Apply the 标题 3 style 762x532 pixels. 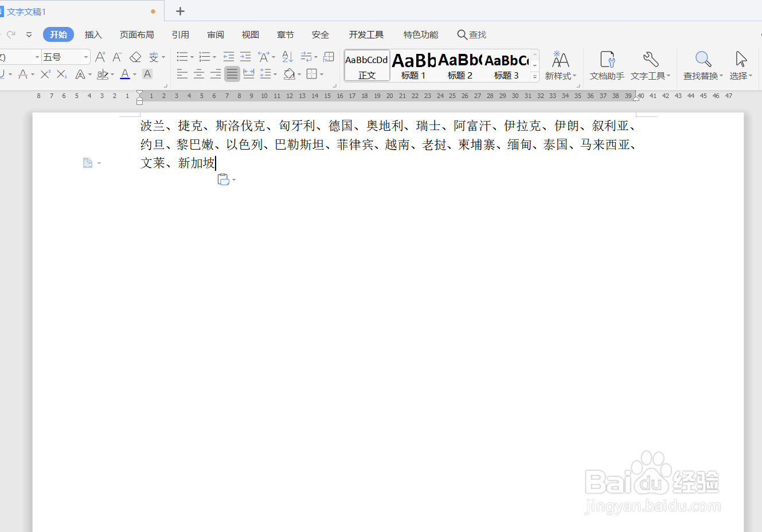tap(506, 66)
